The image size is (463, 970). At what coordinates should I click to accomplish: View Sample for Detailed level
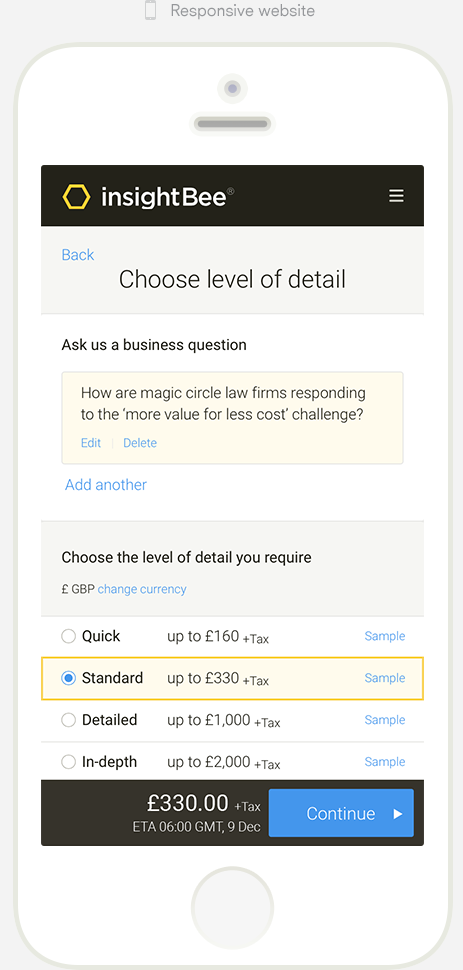[x=384, y=720]
